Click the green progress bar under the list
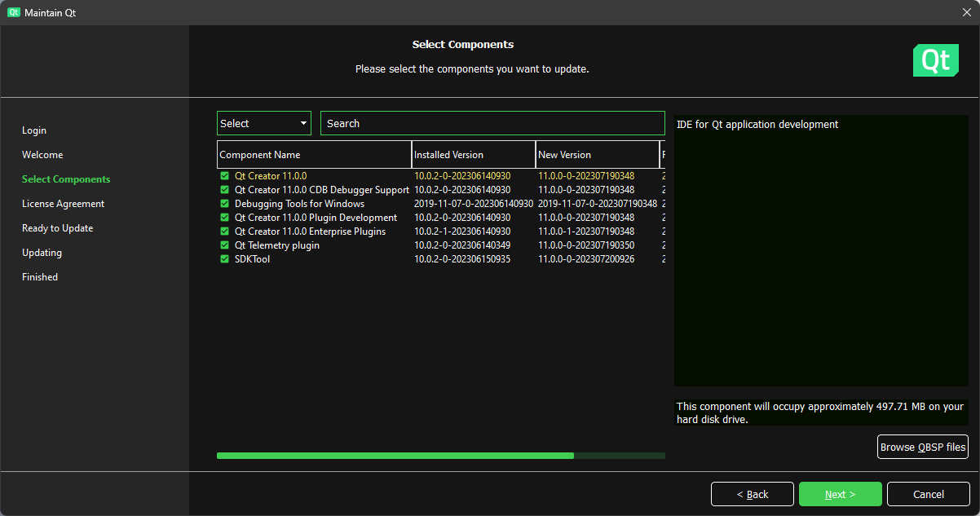The image size is (980, 516). (441, 456)
